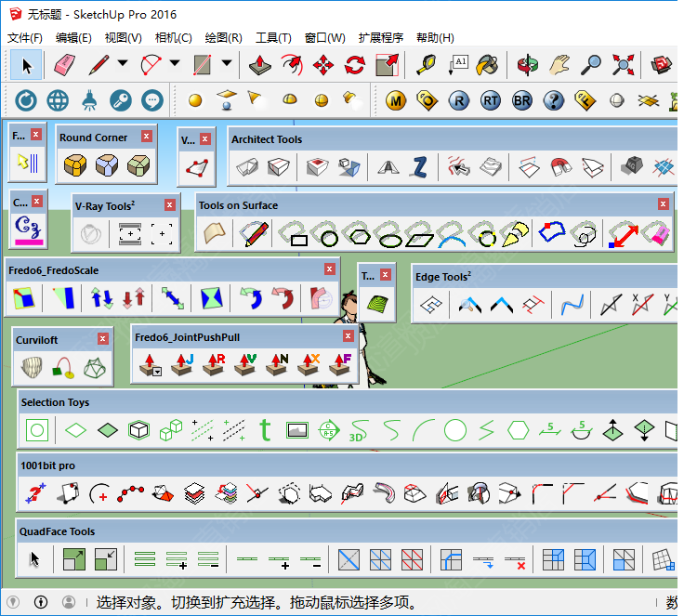The height and width of the screenshot is (616, 684).
Task: Open the Draw menu 绘图(R)
Action: [x=224, y=38]
